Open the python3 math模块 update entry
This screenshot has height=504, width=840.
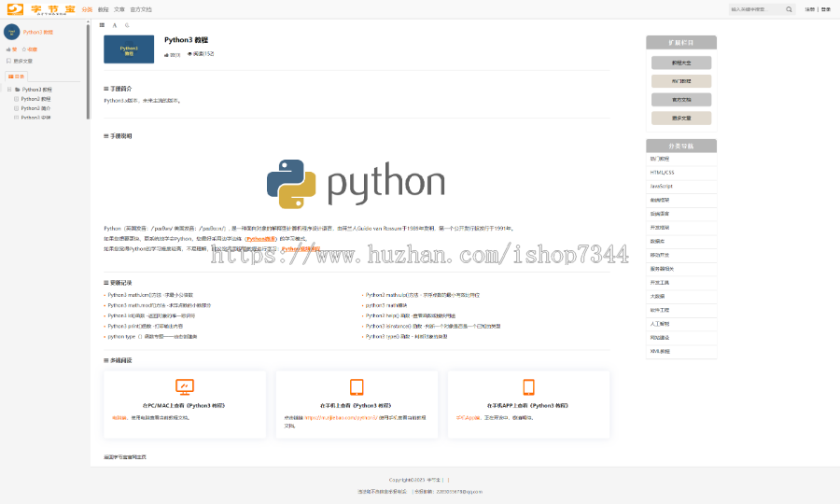coord(386,305)
